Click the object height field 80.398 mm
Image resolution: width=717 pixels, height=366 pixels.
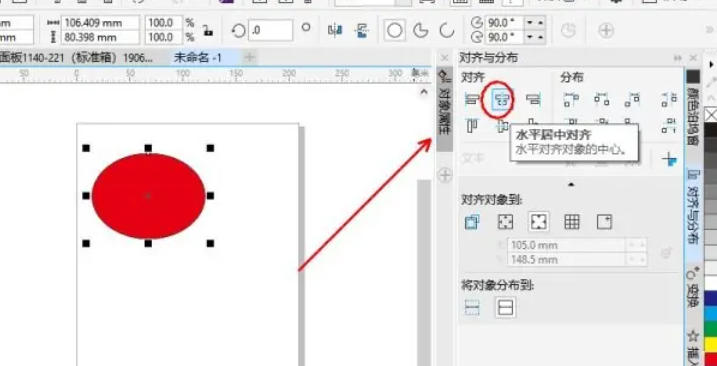pos(100,37)
